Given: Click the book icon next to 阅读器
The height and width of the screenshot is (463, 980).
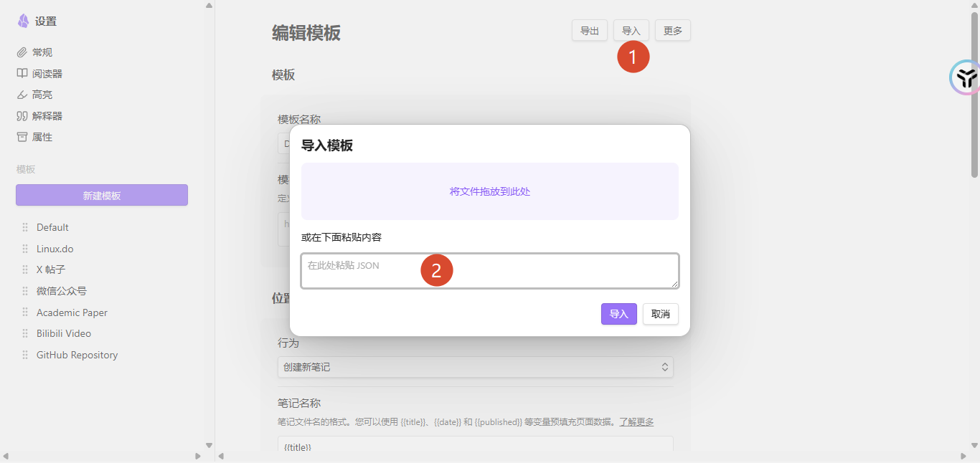Looking at the screenshot, I should pyautogui.click(x=22, y=74).
